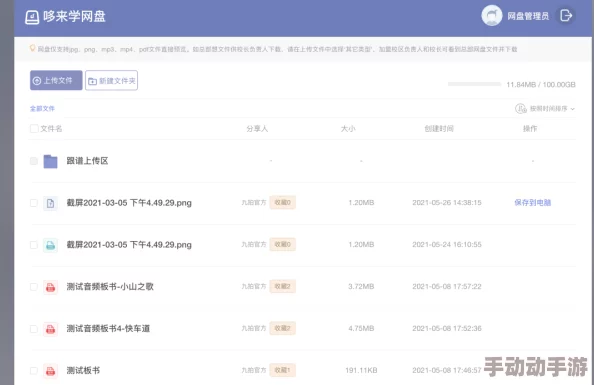Image resolution: width=594 pixels, height=385 pixels.
Task: Click timestamp 2021-05-08 17:57:22
Action: coord(447,286)
